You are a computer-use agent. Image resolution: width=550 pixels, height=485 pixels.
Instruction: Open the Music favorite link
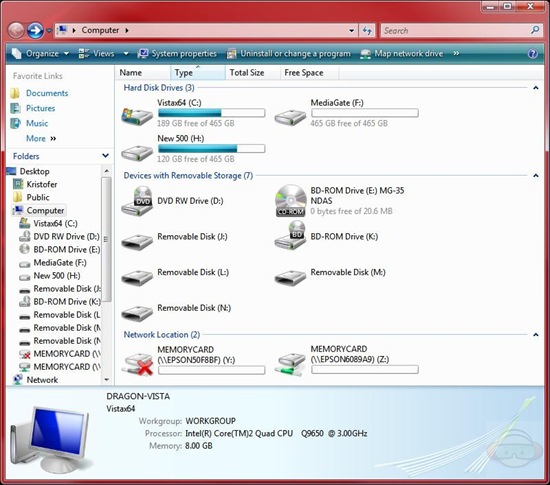click(x=37, y=123)
